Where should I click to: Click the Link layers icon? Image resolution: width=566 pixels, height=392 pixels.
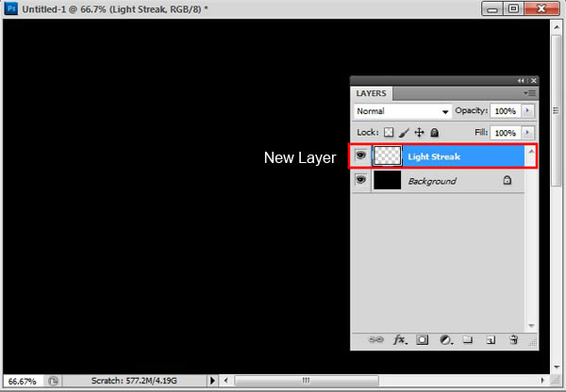coord(375,340)
